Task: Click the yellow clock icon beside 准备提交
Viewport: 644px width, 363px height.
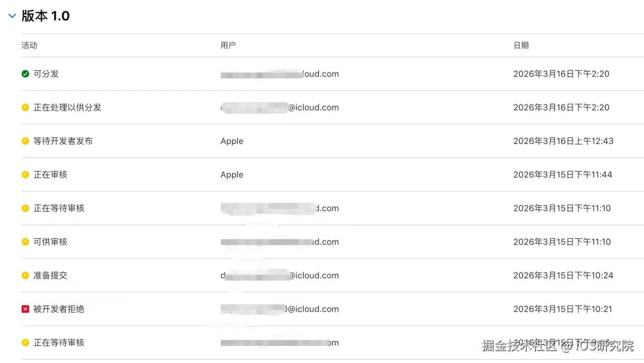Action: click(x=25, y=275)
